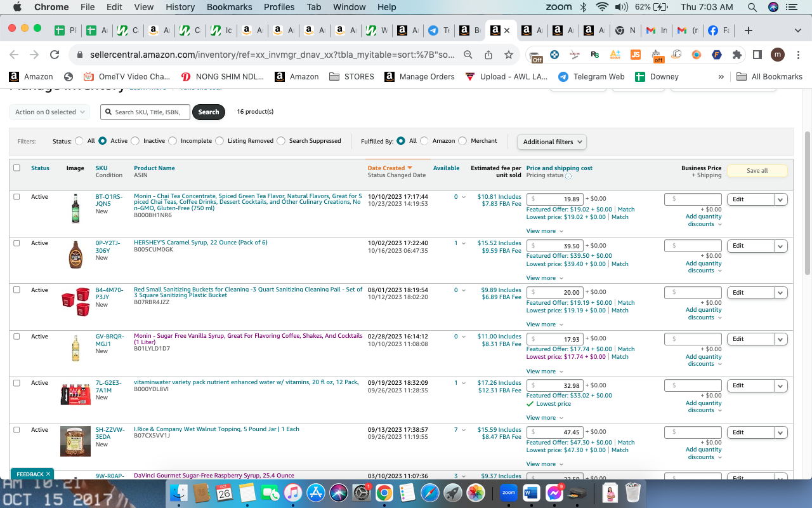Open the History menu
The width and height of the screenshot is (812, 508).
(x=180, y=7)
